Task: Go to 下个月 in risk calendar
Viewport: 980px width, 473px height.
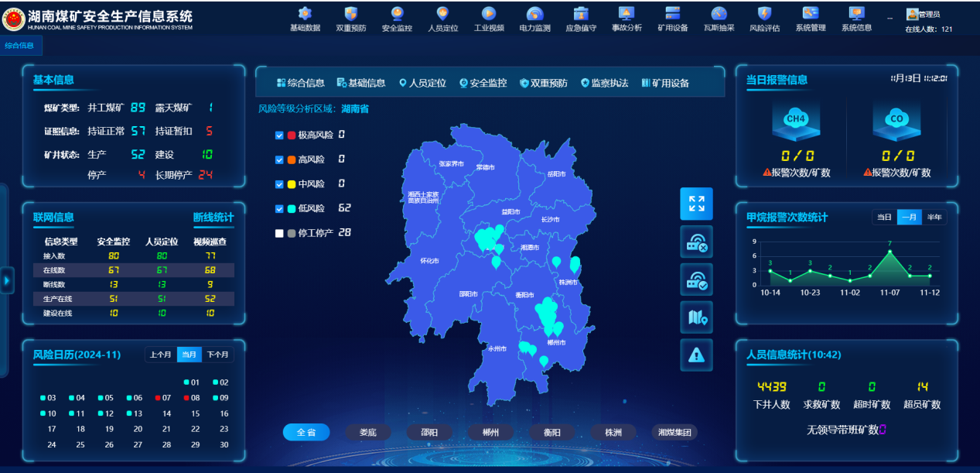Action: pyautogui.click(x=217, y=355)
